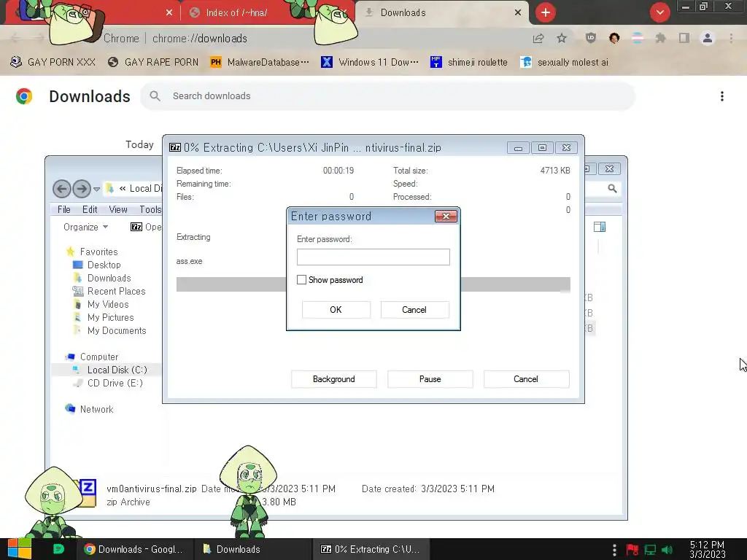Open the Chrome profile avatar
The image size is (747, 560).
708,38
